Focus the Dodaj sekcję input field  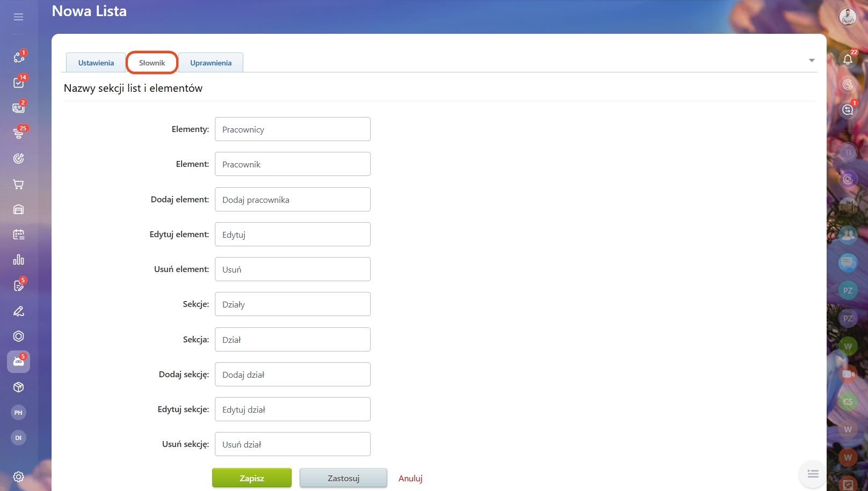coord(293,375)
